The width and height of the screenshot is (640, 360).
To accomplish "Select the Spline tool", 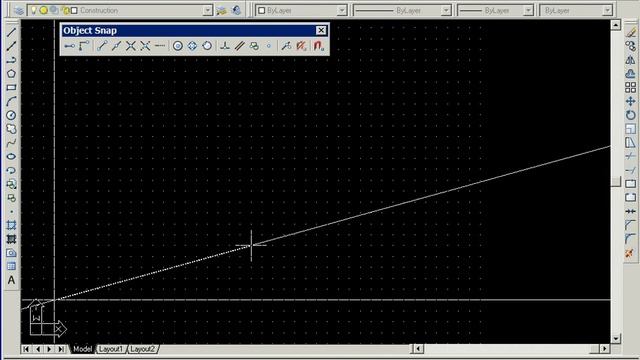I will pos(11,143).
